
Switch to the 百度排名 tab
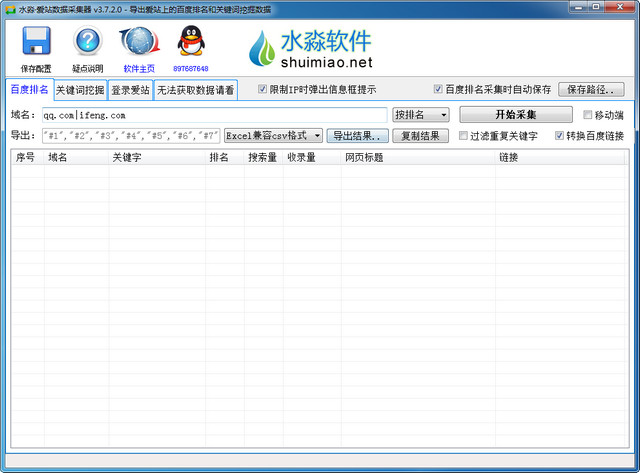click(x=29, y=89)
